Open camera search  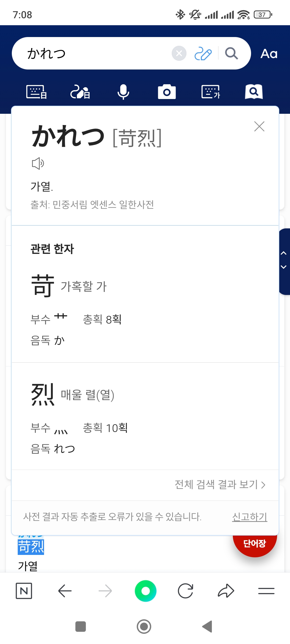167,92
